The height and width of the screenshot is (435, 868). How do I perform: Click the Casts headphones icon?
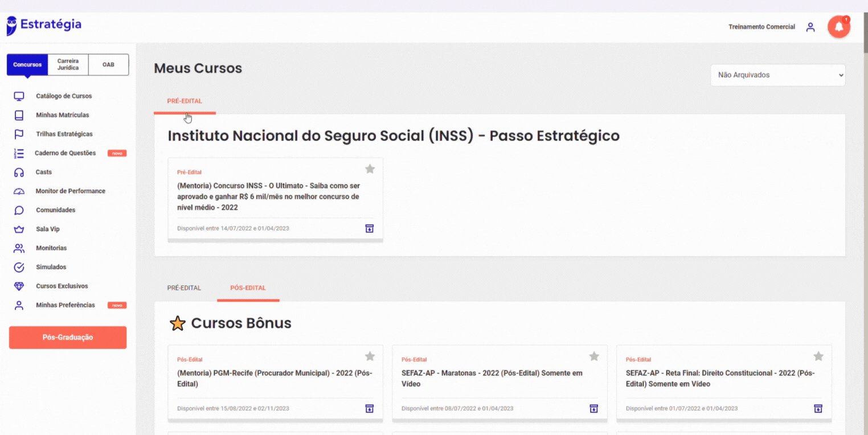[19, 172]
